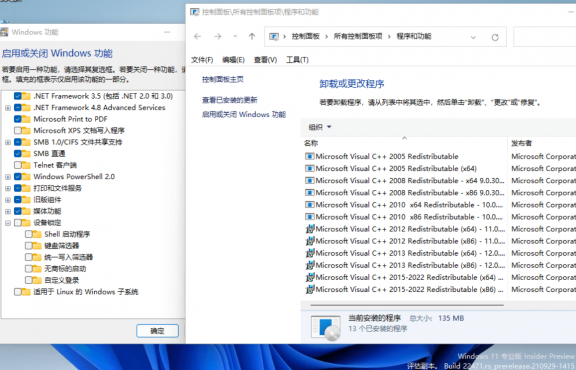The width and height of the screenshot is (576, 370).
Task: Select the Visual C++ 2012 (x64) icon
Action: pos(310,229)
